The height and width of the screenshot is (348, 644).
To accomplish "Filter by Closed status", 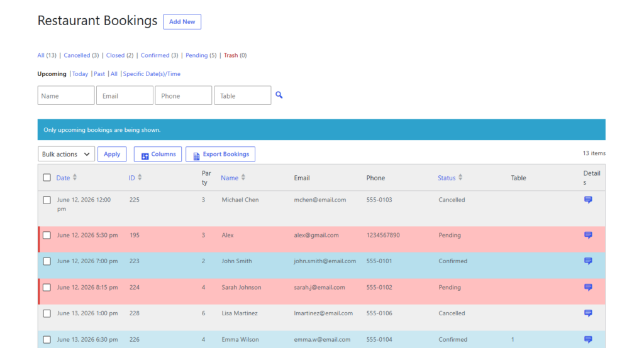I will pos(116,55).
